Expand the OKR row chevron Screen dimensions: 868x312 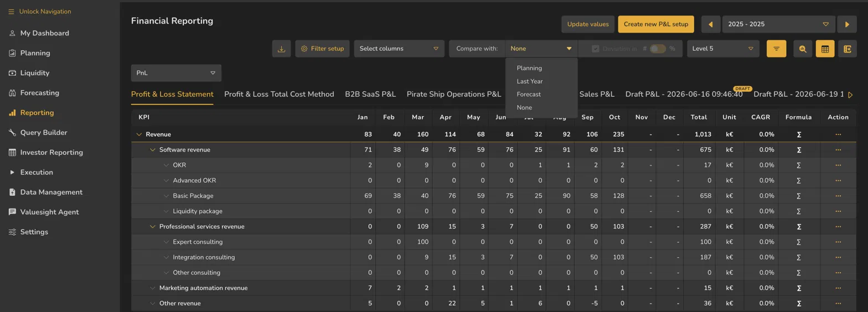pos(167,165)
